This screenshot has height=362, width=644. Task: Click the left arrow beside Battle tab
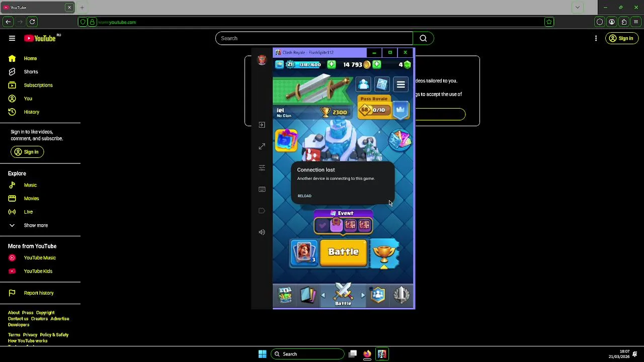coord(323,295)
